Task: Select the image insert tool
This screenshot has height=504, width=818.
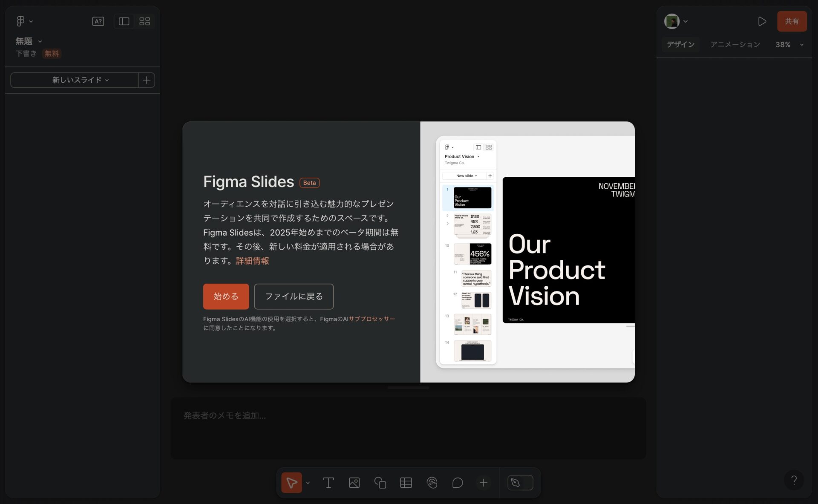Action: pyautogui.click(x=354, y=482)
